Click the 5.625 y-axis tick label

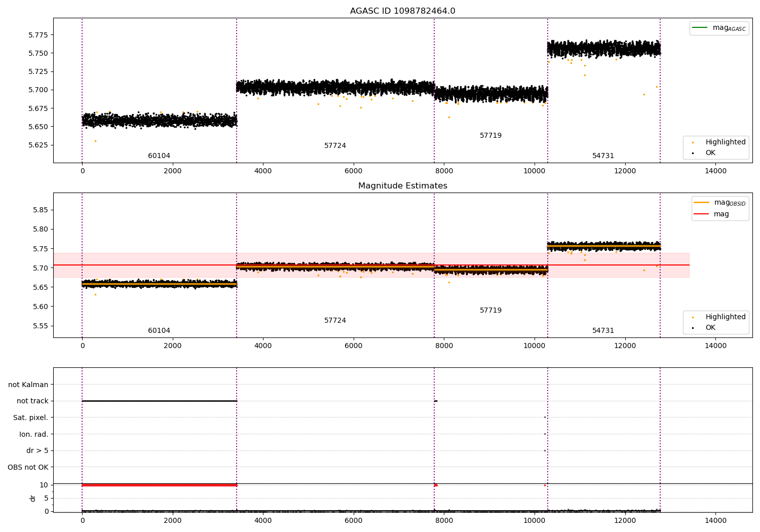click(x=38, y=145)
